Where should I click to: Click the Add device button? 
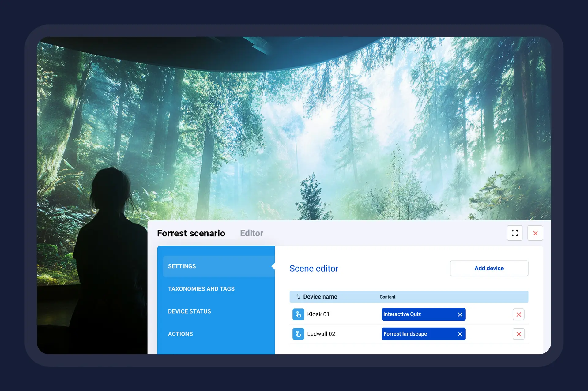coord(489,268)
